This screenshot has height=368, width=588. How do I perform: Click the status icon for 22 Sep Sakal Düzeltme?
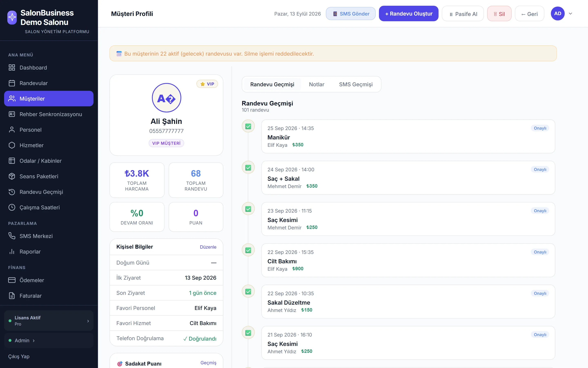[x=248, y=291]
